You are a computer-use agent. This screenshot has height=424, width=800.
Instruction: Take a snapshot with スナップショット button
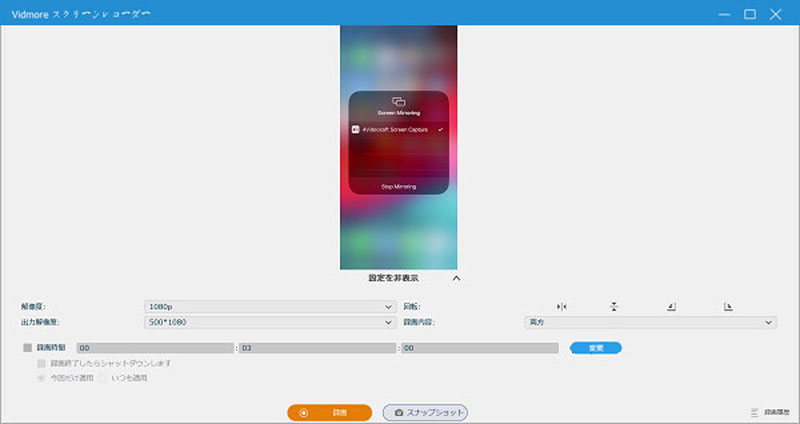425,413
